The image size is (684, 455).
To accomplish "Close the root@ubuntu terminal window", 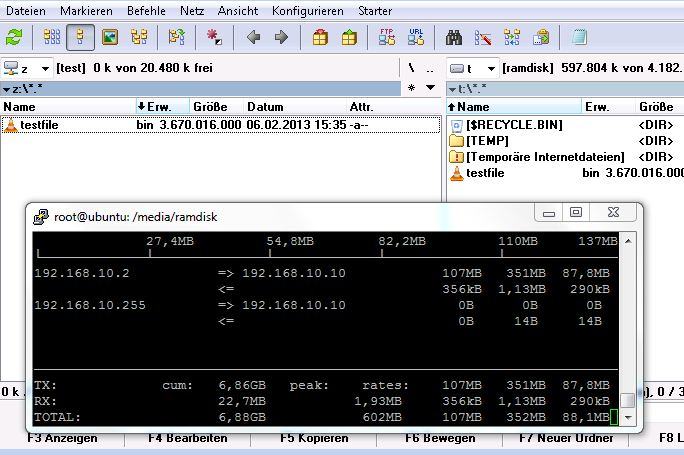I will [x=613, y=212].
